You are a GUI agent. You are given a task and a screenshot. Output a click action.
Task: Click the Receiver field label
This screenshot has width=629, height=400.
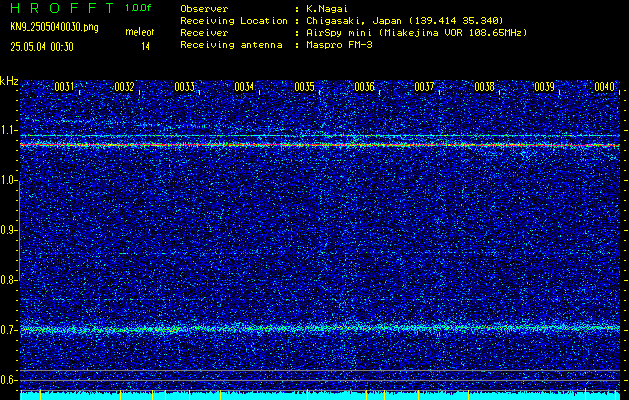click(204, 33)
